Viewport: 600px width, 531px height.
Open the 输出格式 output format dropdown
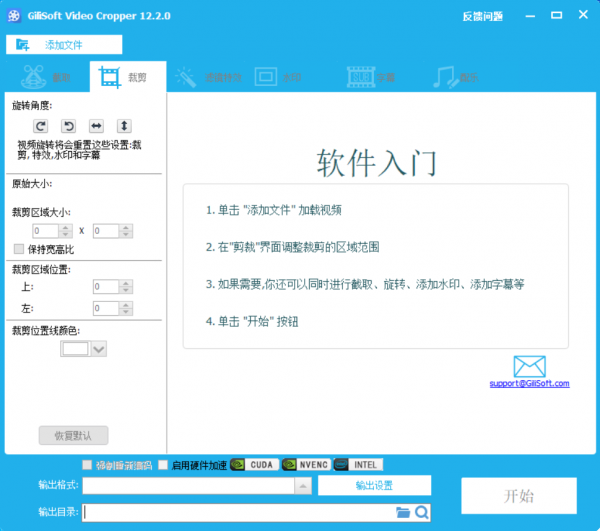303,486
